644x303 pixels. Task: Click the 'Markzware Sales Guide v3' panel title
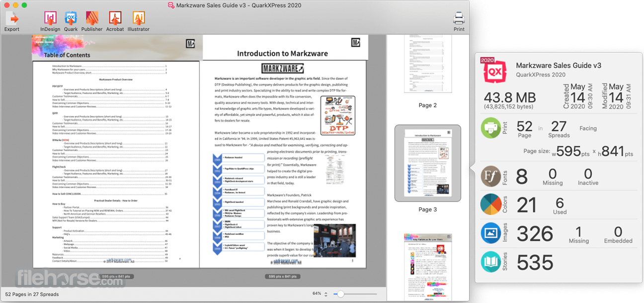pos(559,65)
